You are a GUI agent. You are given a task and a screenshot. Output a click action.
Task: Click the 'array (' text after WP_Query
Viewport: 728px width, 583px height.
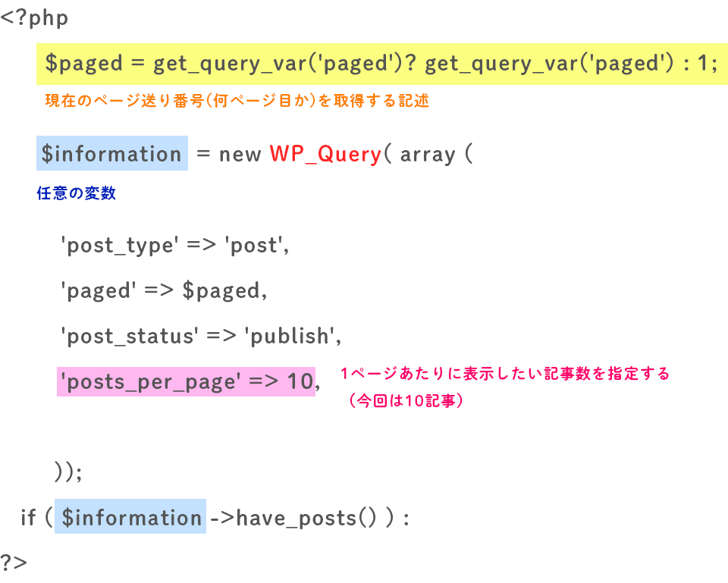pyautogui.click(x=435, y=154)
